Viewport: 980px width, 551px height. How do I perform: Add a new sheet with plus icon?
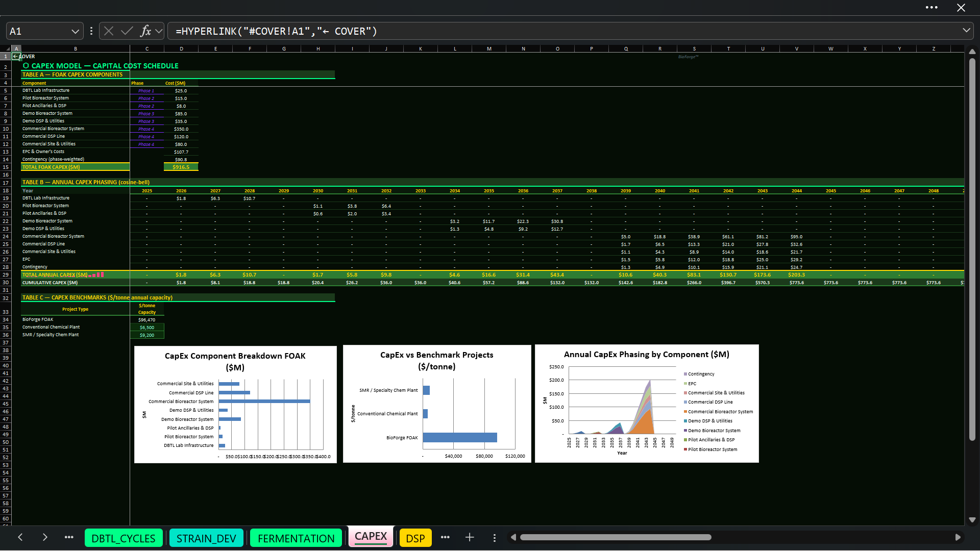coord(470,537)
